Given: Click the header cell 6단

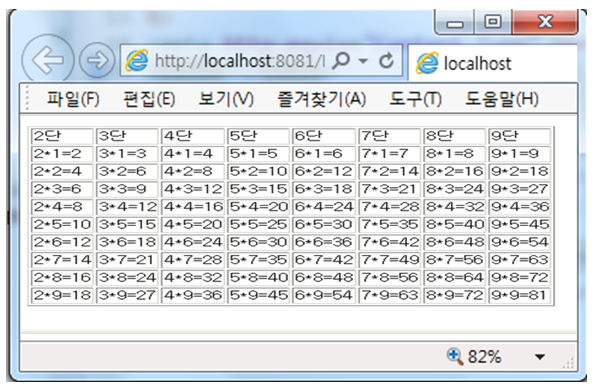Looking at the screenshot, I should (x=324, y=136).
